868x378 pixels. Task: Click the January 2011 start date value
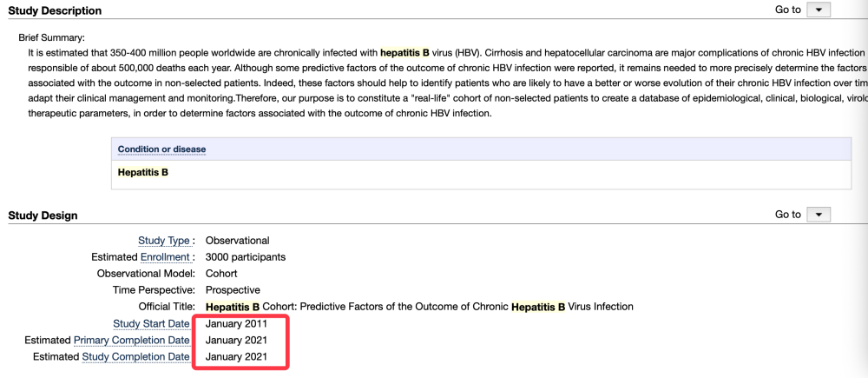click(x=236, y=324)
